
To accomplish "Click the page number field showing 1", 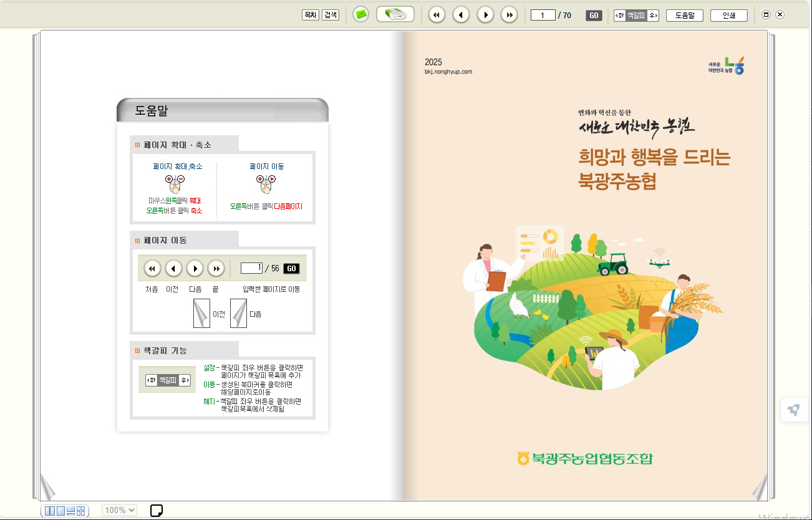I will 543,15.
